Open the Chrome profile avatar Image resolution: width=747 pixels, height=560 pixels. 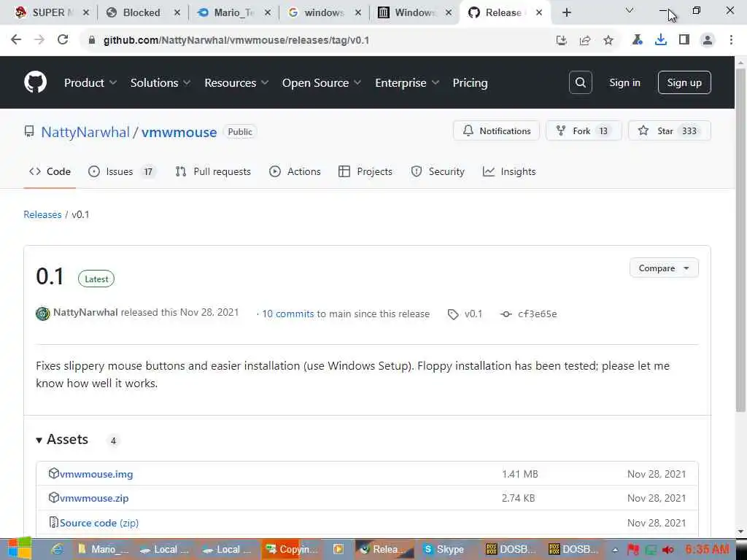coord(708,40)
